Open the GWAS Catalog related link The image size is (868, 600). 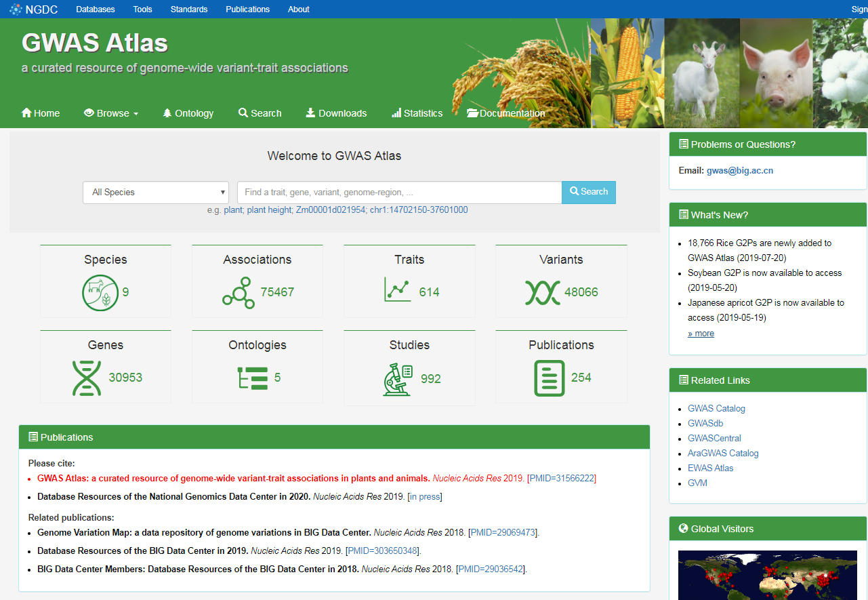716,408
